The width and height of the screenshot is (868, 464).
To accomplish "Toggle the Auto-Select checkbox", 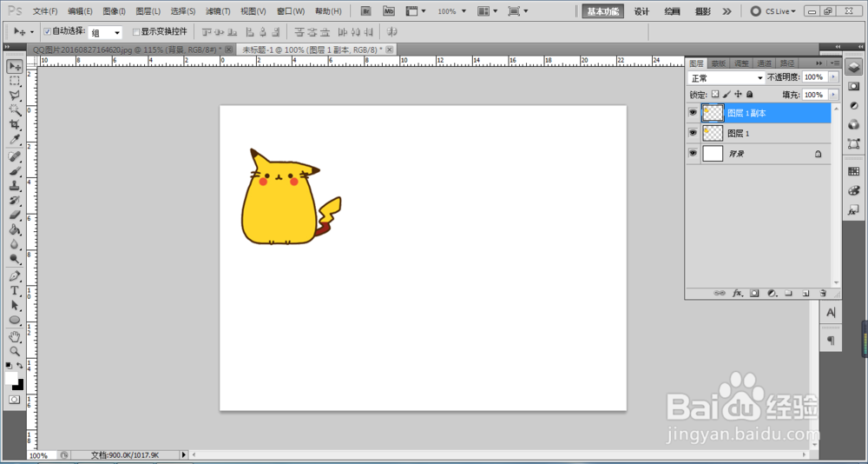I will 47,31.
